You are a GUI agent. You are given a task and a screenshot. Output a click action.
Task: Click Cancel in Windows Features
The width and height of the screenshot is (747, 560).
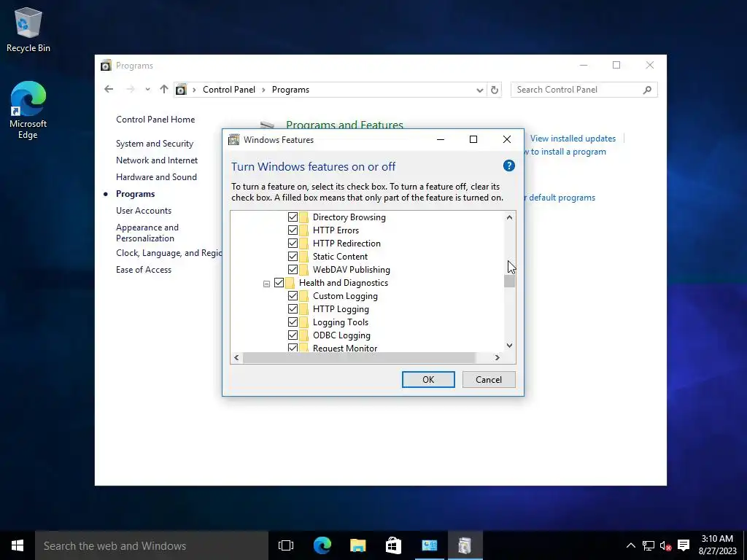[489, 379]
